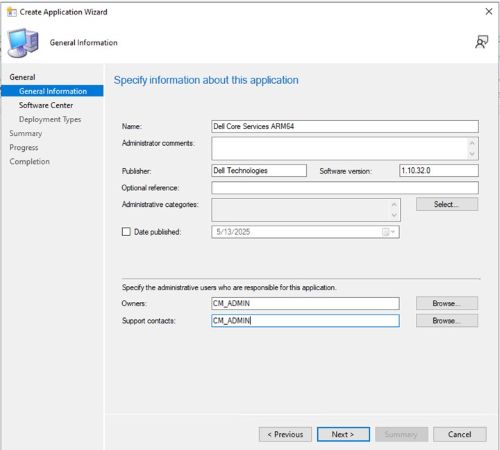Image resolution: width=500 pixels, height=450 pixels.
Task: Enable the Date published checkbox
Action: tap(126, 232)
